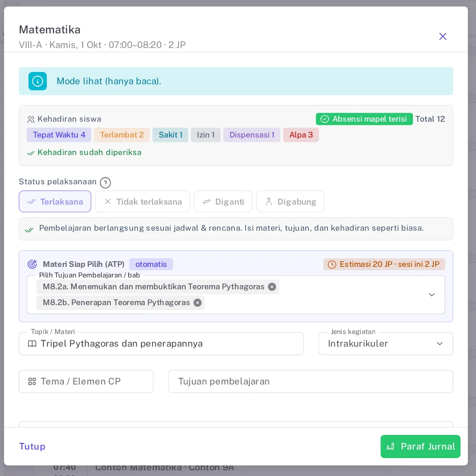Click the Kehadiran siswa people icon
Image resolution: width=476 pixels, height=476 pixels.
click(31, 119)
